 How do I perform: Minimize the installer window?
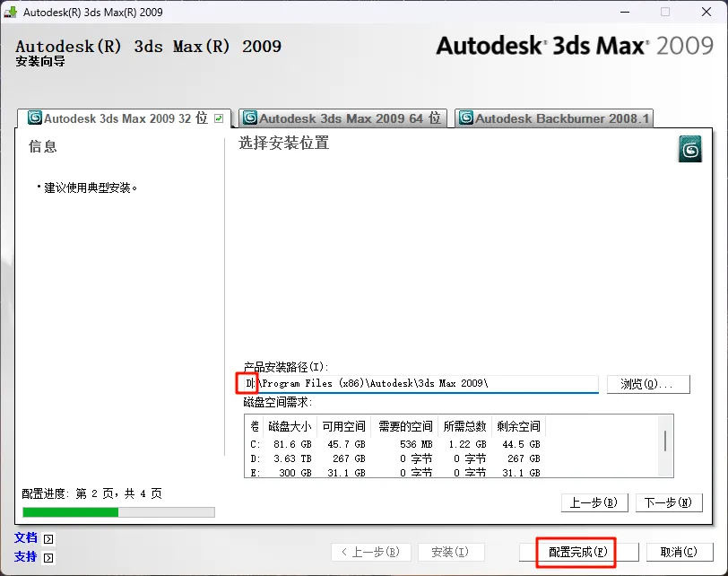pos(625,12)
